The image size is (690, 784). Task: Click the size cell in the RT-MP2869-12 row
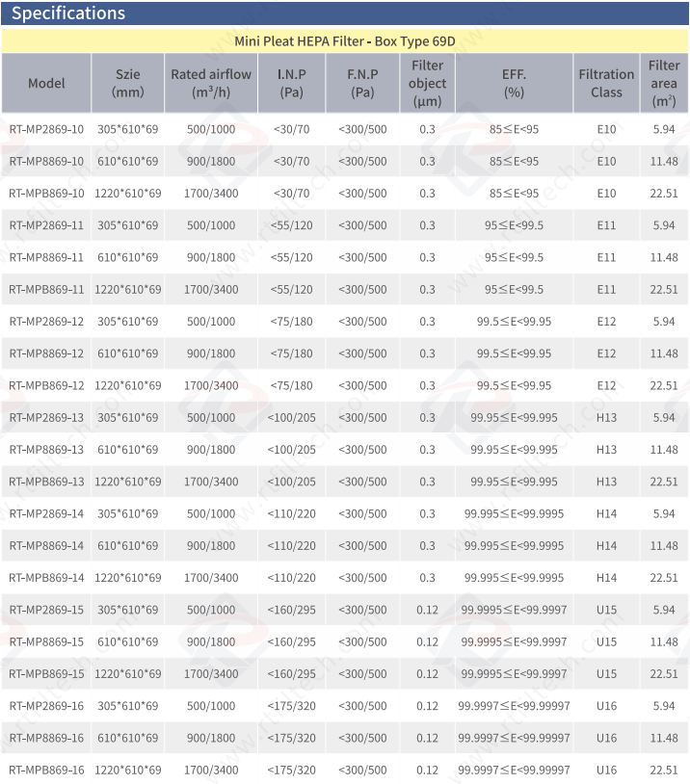point(127,322)
